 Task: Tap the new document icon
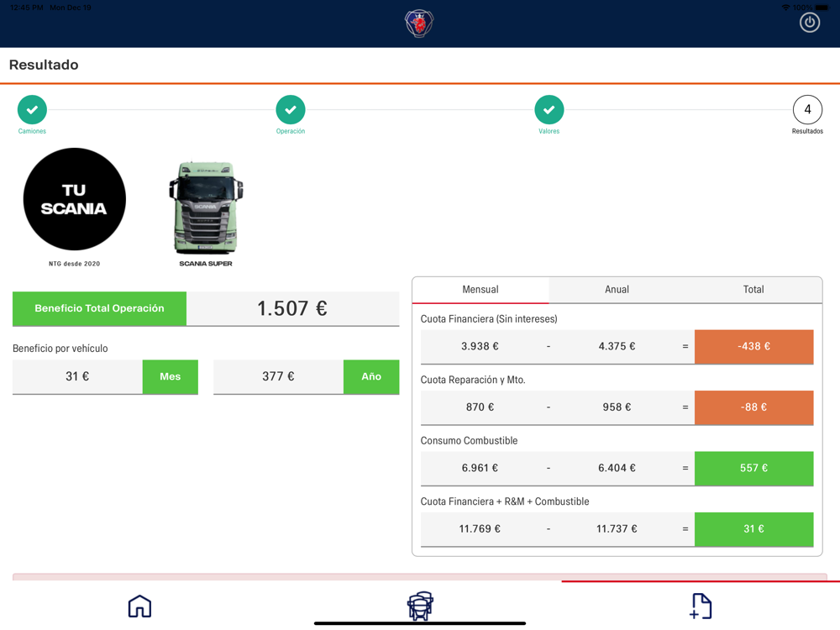coord(701,606)
